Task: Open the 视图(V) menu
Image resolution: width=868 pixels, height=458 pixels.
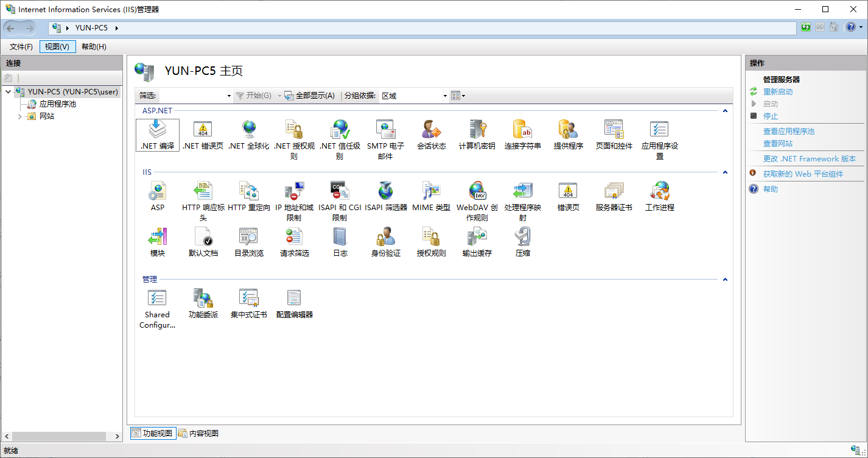Action: click(57, 46)
